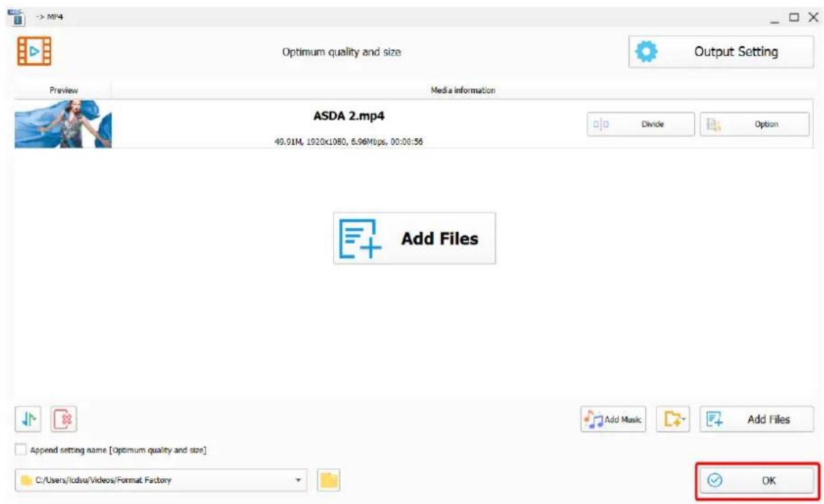Click the Divide button for ASDA 2.mp4
The height and width of the screenshot is (504, 824).
point(640,124)
